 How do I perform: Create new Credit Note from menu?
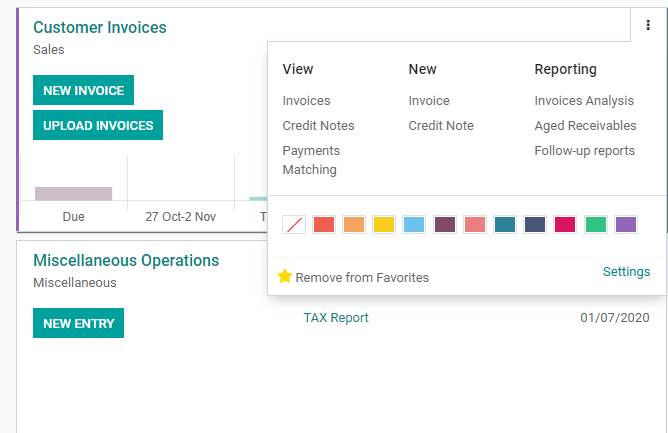[x=441, y=126]
